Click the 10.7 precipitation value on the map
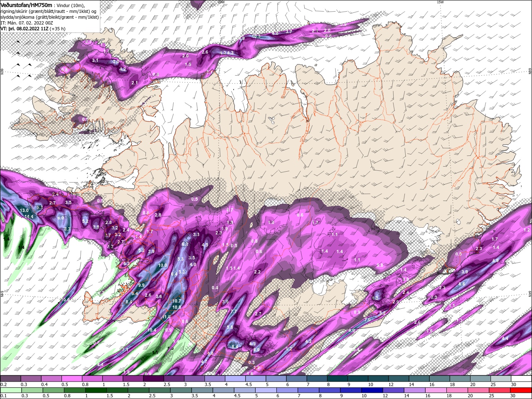Image resolution: width=532 pixels, height=399 pixels. coord(177,301)
